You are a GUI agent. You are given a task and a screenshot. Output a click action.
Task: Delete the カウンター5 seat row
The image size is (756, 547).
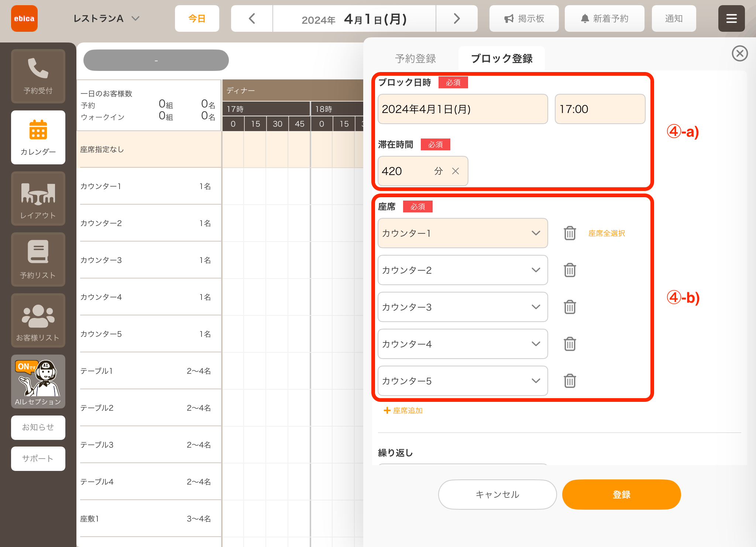pos(570,381)
